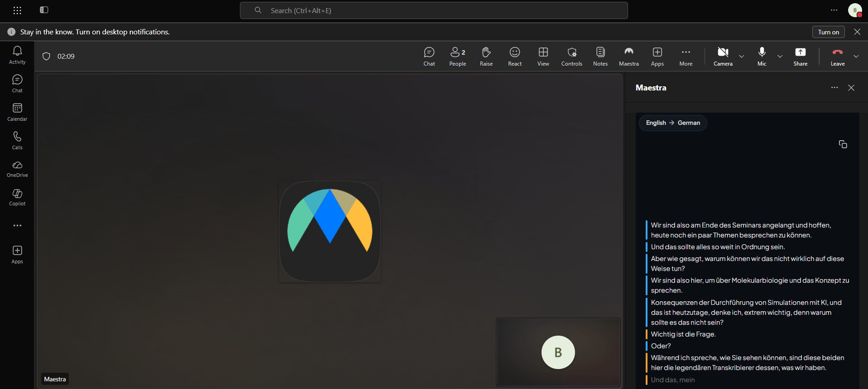Turn on the Camera
Viewport: 868px width, 389px height.
723,57
